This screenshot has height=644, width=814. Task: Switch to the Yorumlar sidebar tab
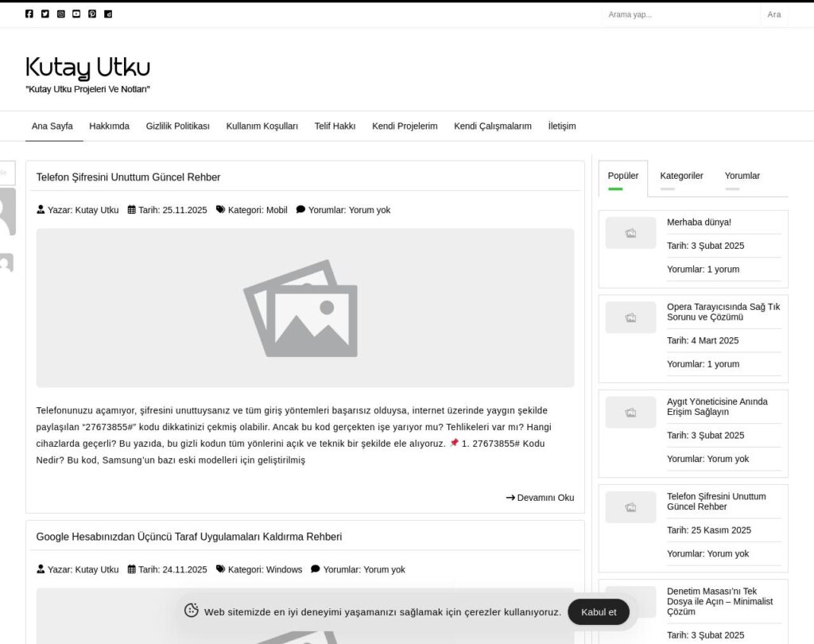pyautogui.click(x=742, y=176)
